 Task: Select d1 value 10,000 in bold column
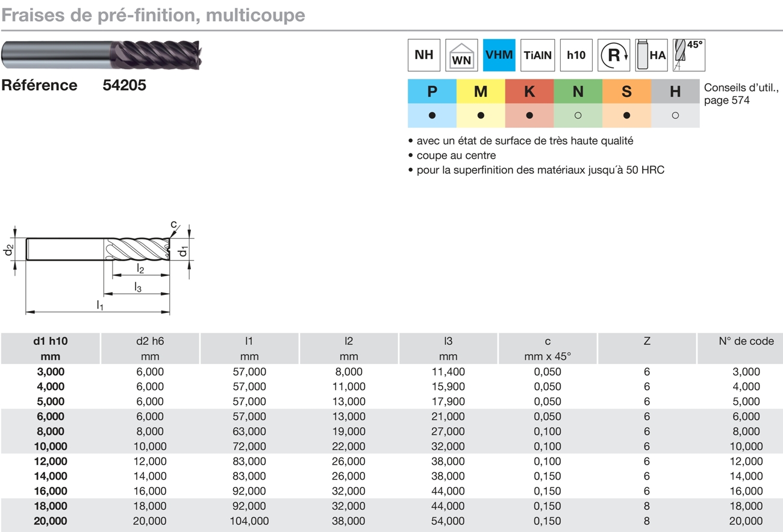tap(50, 447)
